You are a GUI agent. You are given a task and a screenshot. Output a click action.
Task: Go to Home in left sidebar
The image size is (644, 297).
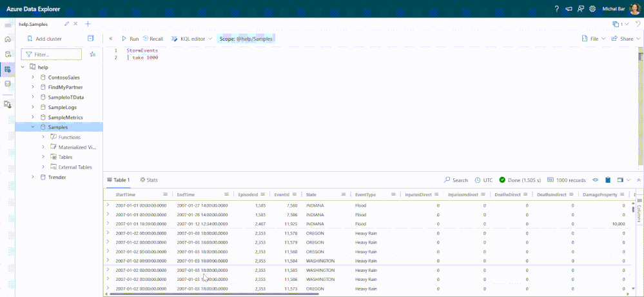click(7, 39)
